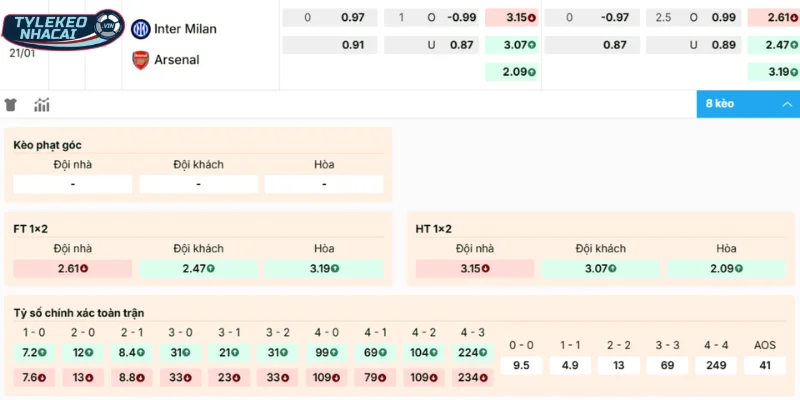This screenshot has height=400, width=800.
Task: Open the bar chart statistics icon
Action: coord(42,105)
